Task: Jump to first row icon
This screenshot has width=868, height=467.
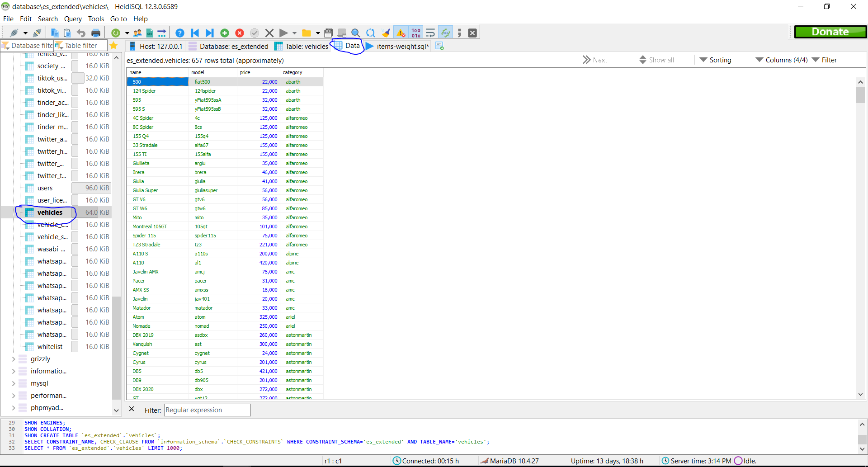Action: click(x=195, y=33)
